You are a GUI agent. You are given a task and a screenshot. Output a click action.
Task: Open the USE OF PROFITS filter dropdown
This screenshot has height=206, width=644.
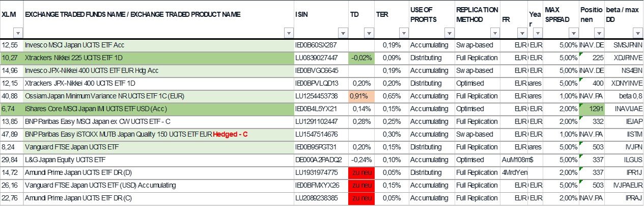click(449, 33)
